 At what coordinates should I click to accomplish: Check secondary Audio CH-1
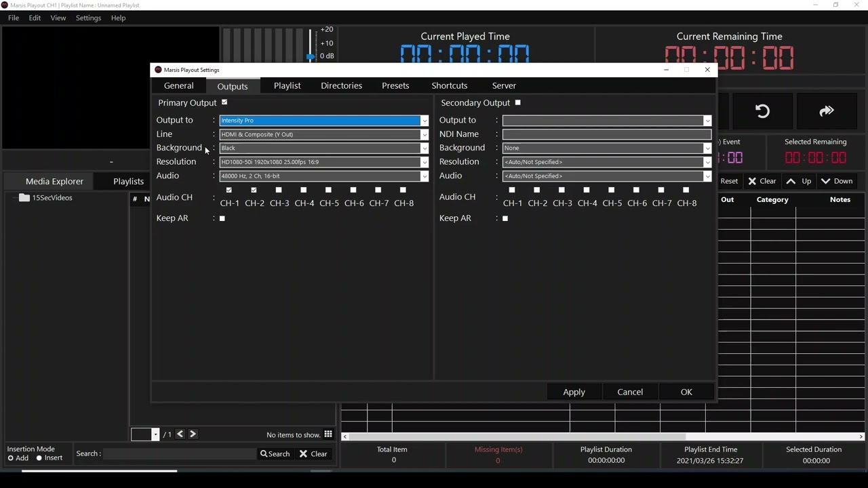point(512,190)
